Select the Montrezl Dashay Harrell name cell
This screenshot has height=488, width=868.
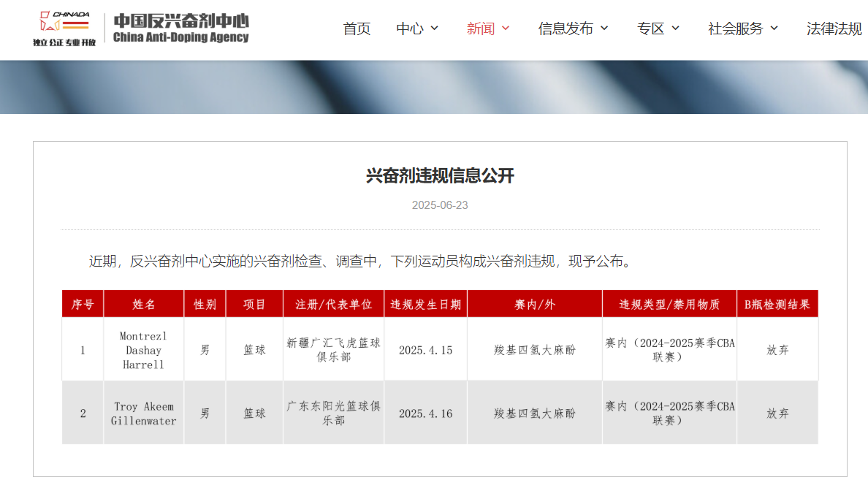143,350
